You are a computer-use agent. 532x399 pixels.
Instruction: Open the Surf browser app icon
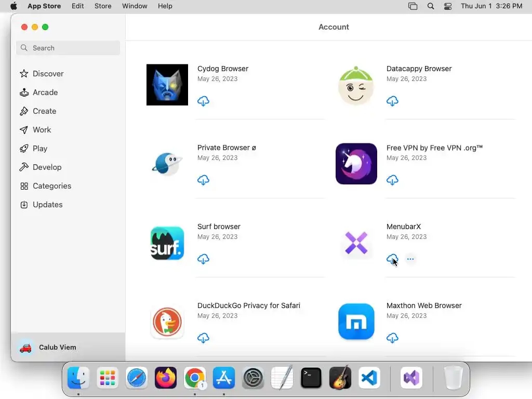click(167, 243)
